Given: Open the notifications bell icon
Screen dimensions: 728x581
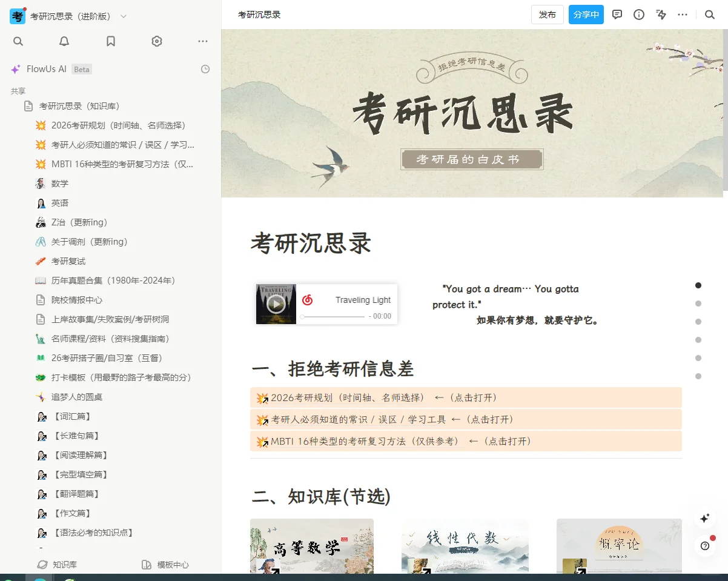Looking at the screenshot, I should pyautogui.click(x=64, y=41).
